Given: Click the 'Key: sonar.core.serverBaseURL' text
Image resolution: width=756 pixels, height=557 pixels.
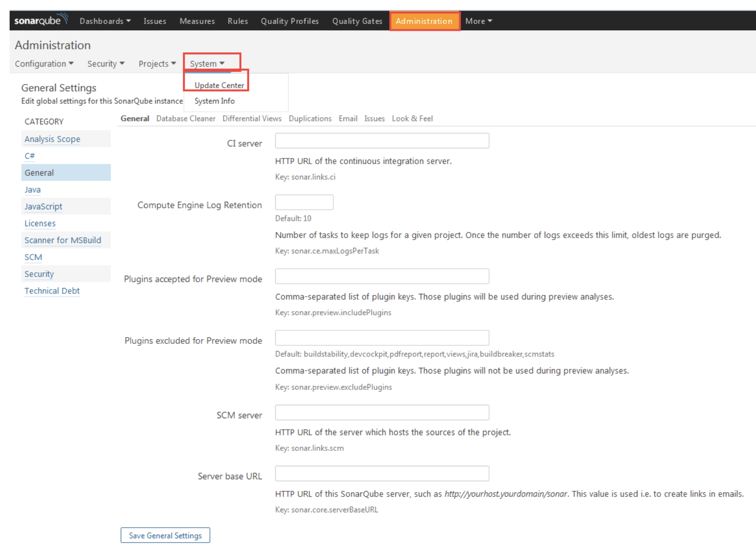Looking at the screenshot, I should click(326, 510).
